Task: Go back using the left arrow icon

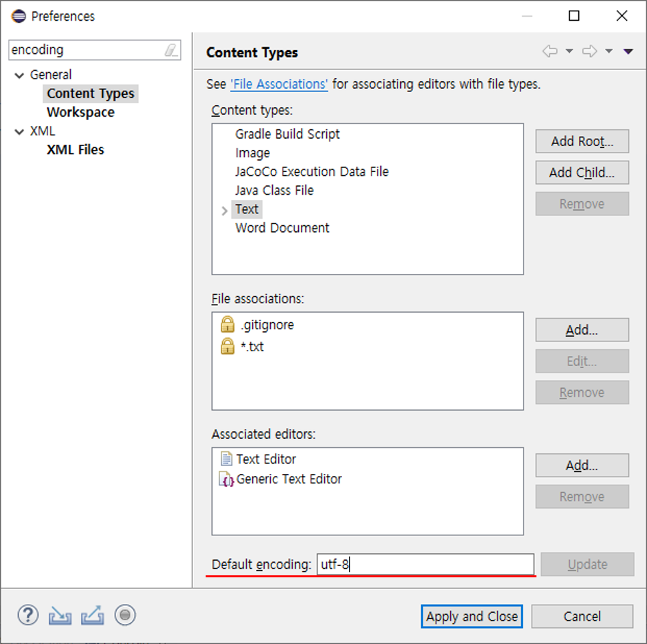Action: pyautogui.click(x=550, y=52)
